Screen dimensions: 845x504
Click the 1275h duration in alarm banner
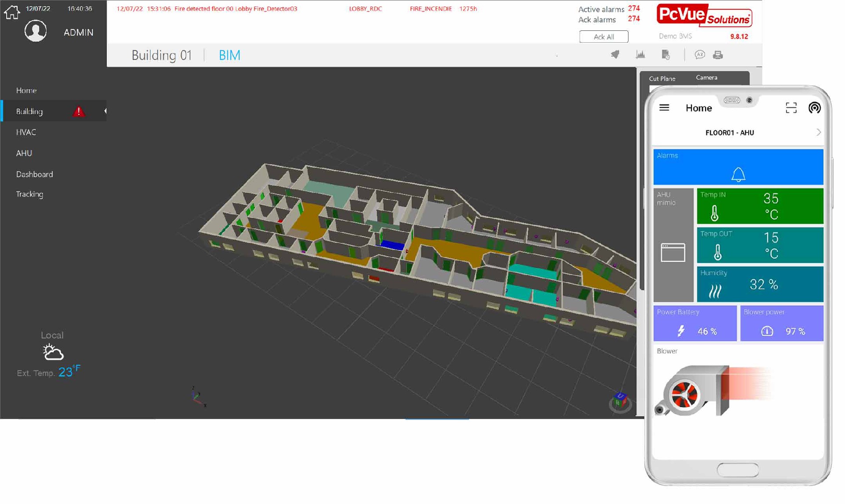coord(468,8)
